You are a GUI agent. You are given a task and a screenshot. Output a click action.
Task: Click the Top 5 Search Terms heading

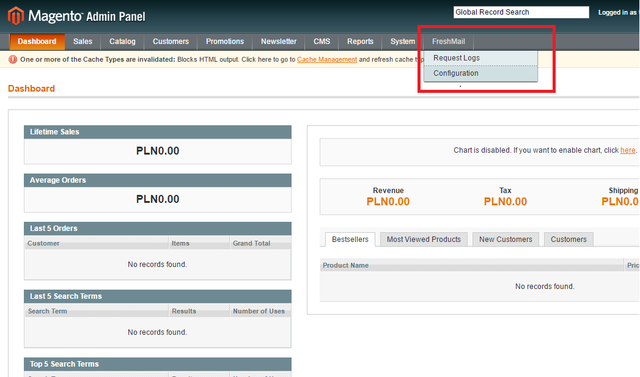click(158, 364)
